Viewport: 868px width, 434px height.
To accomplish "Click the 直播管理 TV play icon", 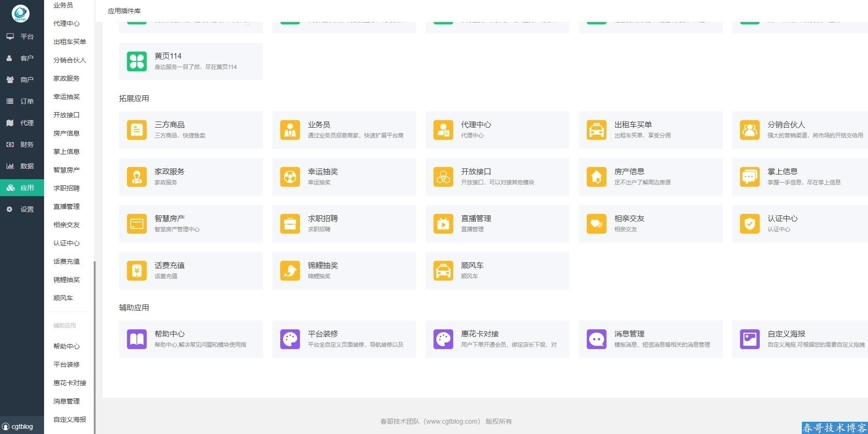I will [x=443, y=224].
